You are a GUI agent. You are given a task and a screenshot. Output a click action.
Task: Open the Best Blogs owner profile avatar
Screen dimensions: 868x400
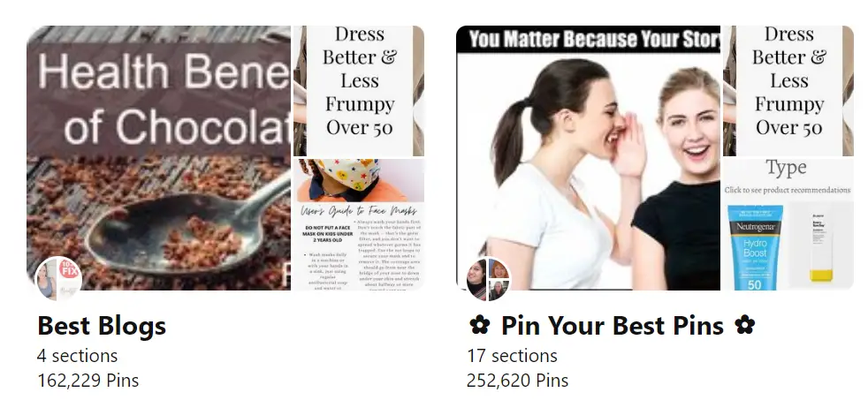click(58, 279)
